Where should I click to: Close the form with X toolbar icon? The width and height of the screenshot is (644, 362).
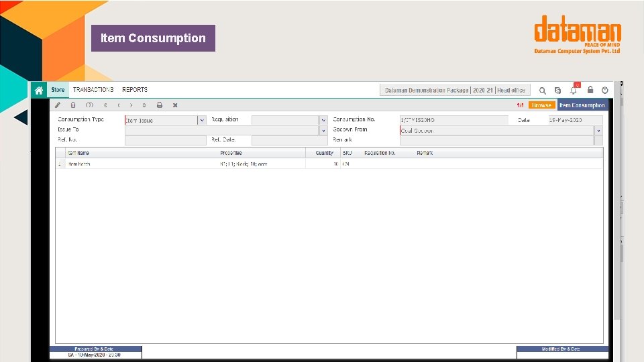click(175, 105)
